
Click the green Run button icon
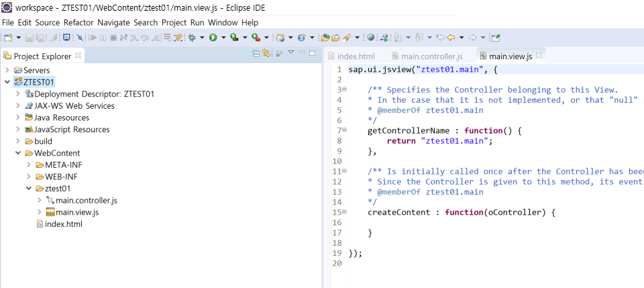click(213, 38)
